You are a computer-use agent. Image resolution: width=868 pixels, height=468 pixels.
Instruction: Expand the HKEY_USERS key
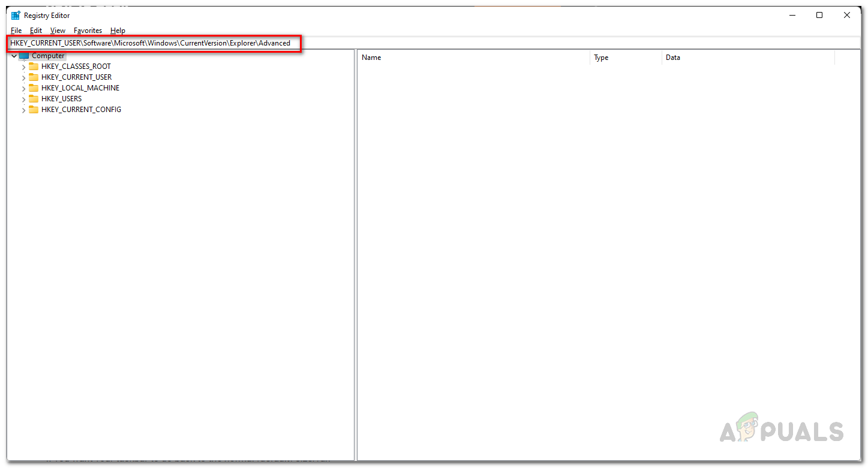[x=24, y=99]
